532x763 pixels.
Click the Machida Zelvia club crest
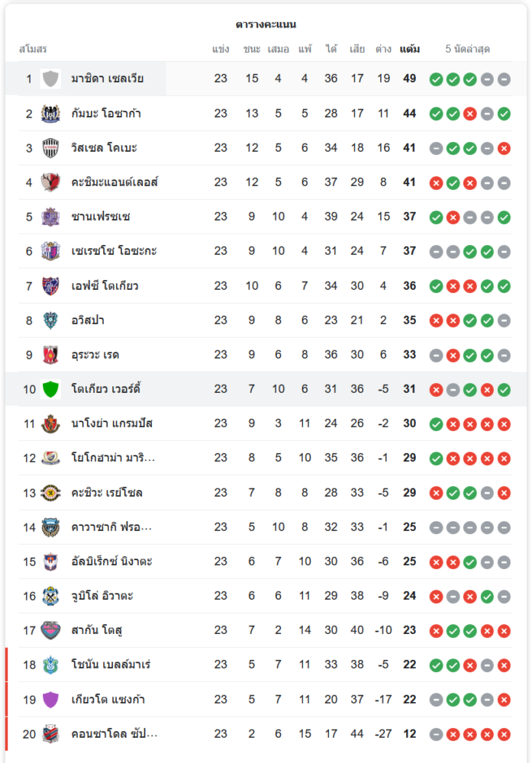(x=51, y=79)
